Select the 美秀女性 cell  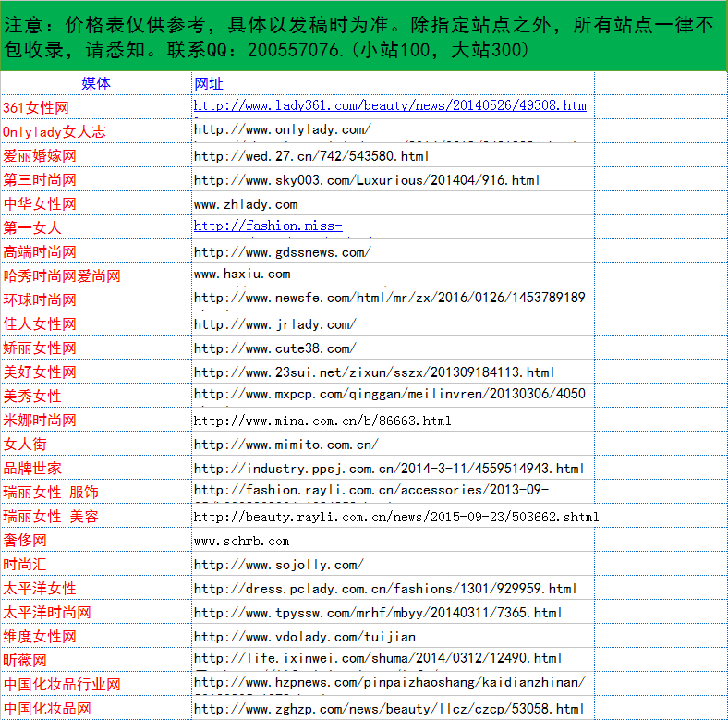(96, 396)
